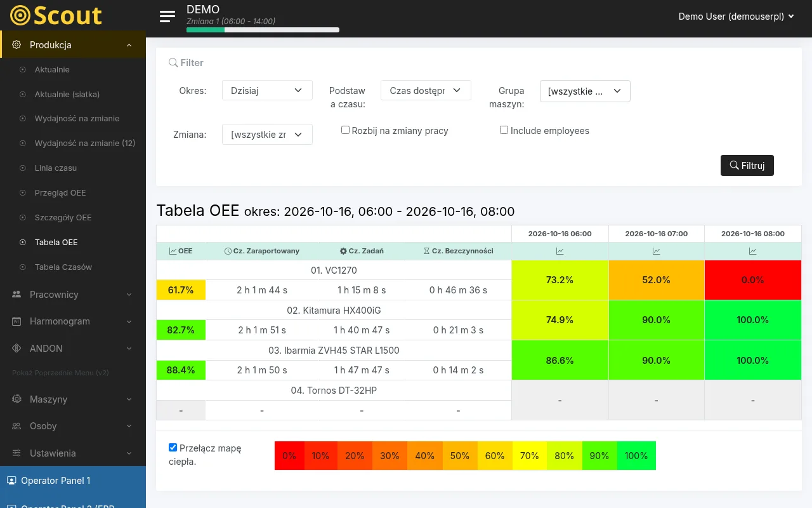Open Aktualnie in the sidebar
Screen dimensions: 812x508
(x=52, y=70)
